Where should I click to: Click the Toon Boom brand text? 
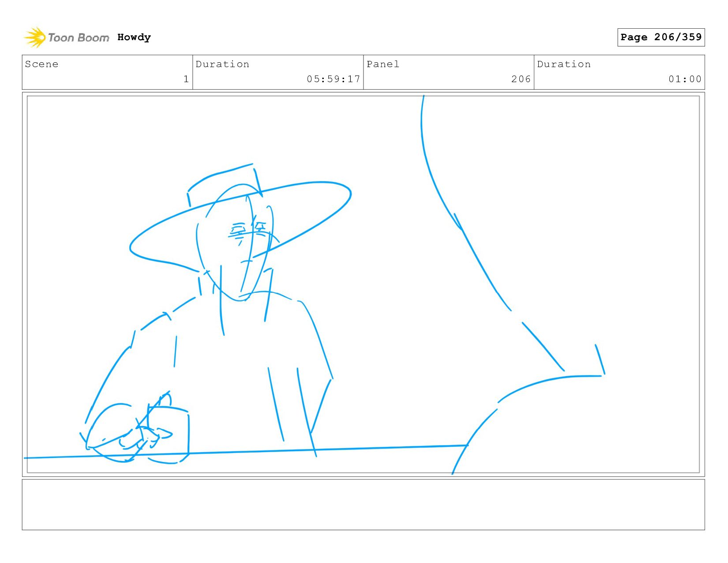click(x=79, y=38)
